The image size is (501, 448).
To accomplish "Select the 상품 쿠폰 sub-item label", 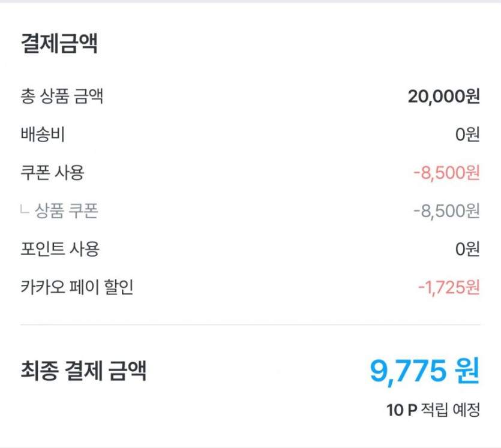I will (x=67, y=211).
